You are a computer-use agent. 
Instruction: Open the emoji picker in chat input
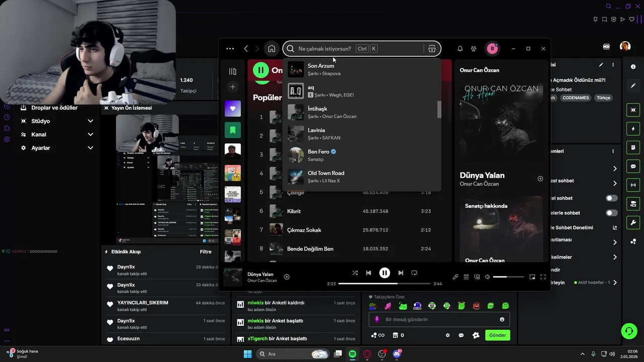point(502,320)
